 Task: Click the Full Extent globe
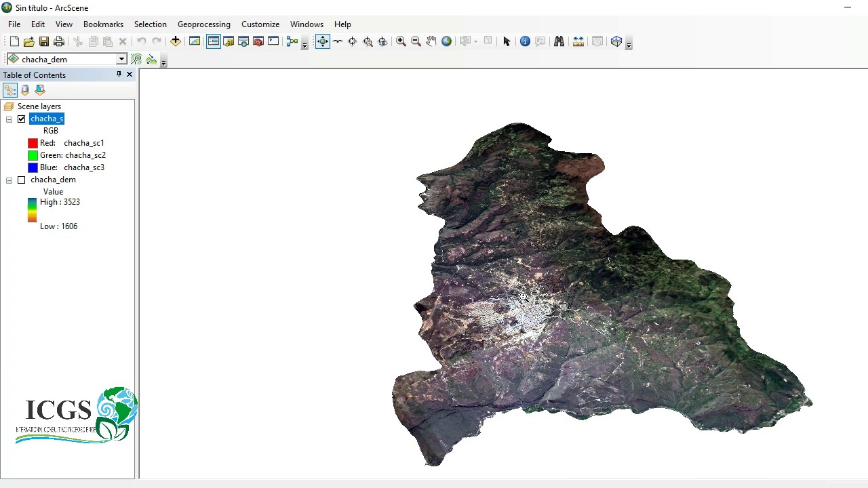pyautogui.click(x=446, y=41)
